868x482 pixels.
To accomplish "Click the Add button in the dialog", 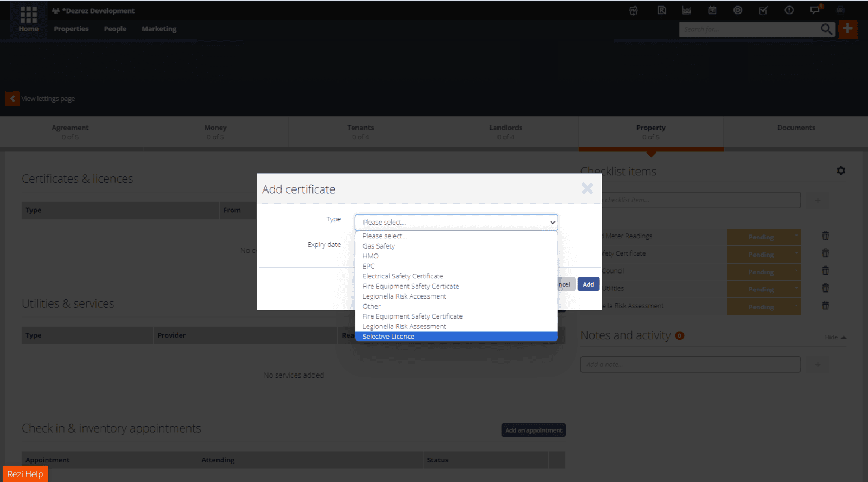I will tap(589, 284).
